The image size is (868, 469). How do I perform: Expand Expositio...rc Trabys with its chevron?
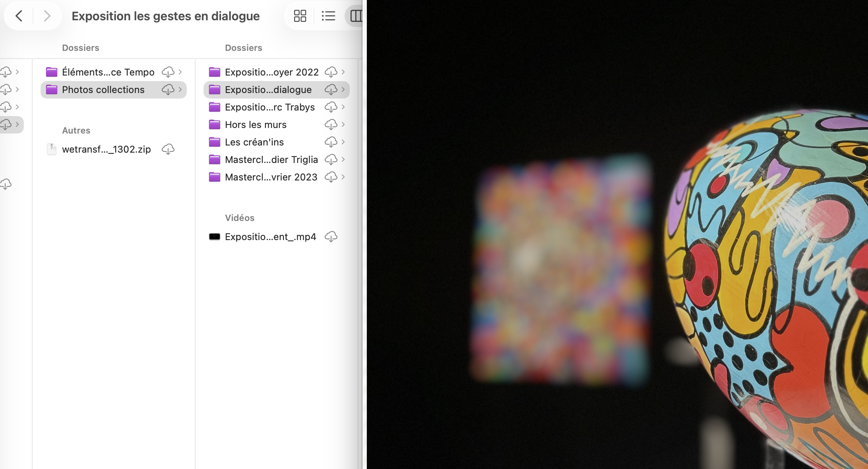coord(343,107)
